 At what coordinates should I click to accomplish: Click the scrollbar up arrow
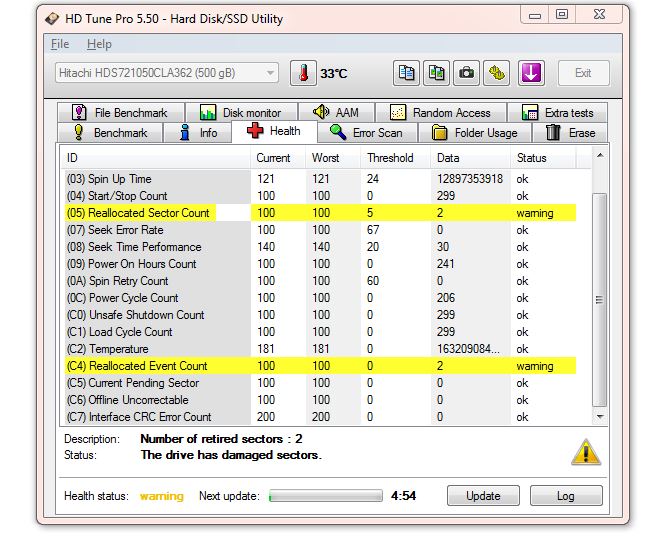click(x=600, y=156)
